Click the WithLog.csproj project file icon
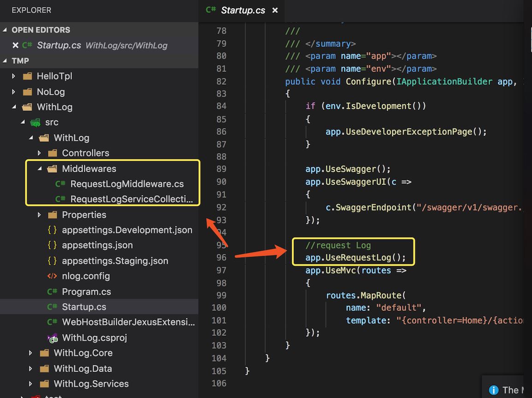 pos(53,338)
